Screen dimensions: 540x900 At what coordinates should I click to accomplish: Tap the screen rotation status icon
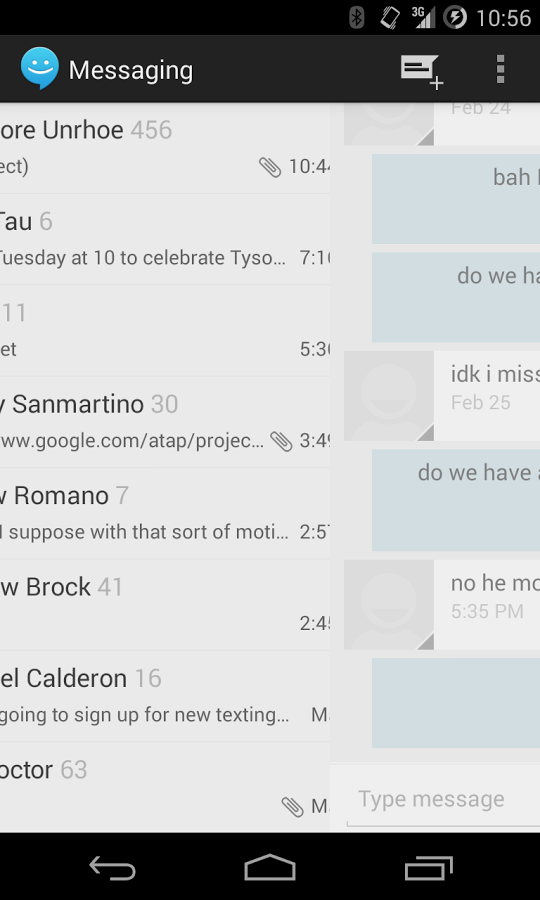tap(390, 17)
